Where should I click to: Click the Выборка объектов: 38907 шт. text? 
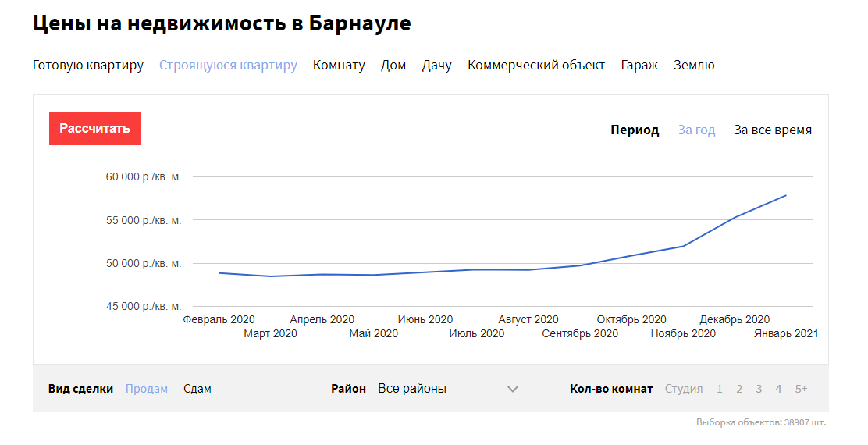(x=761, y=422)
